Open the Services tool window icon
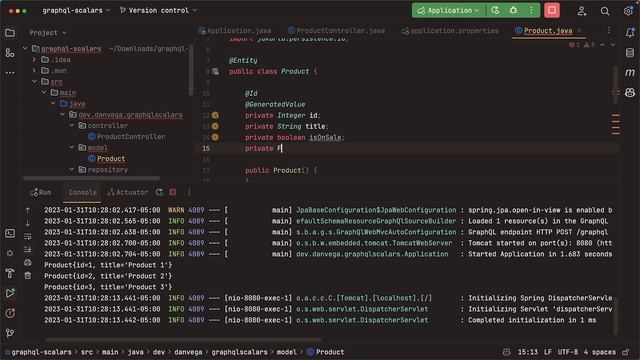640x360 pixels. pos(10,253)
